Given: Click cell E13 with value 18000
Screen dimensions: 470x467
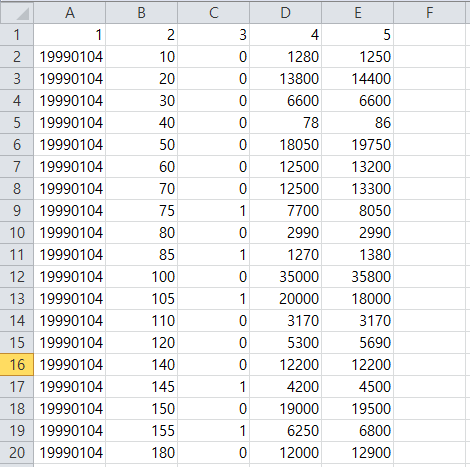Looking at the screenshot, I should coord(358,299).
